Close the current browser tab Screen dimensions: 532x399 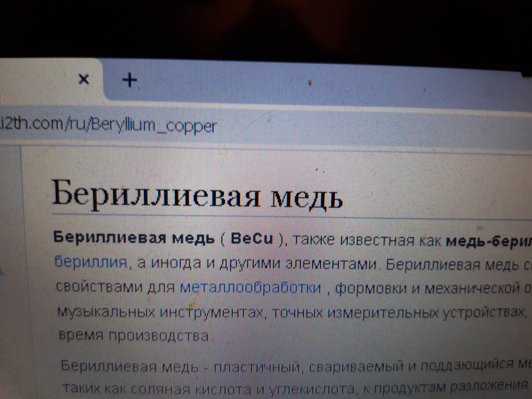point(84,79)
